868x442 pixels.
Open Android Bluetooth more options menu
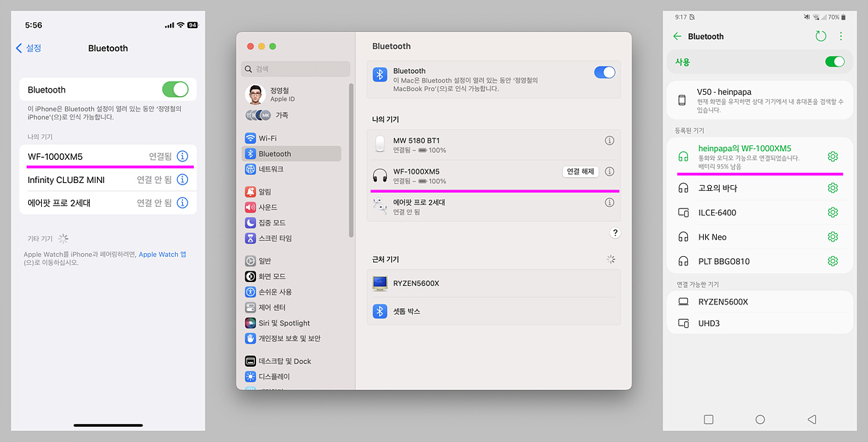coord(841,36)
